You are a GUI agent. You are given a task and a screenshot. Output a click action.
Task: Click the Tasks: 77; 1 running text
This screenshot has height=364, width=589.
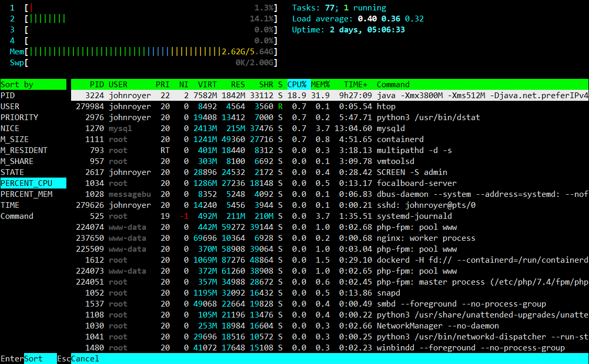339,7
